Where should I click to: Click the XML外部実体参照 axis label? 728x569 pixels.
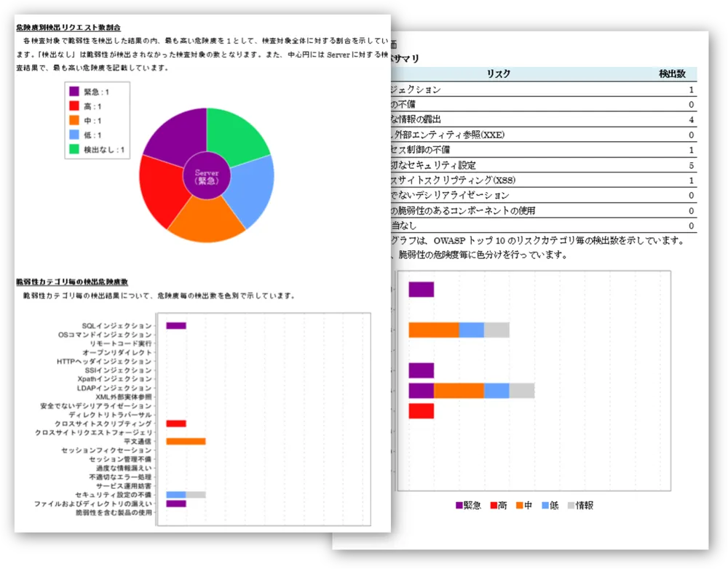(x=124, y=397)
